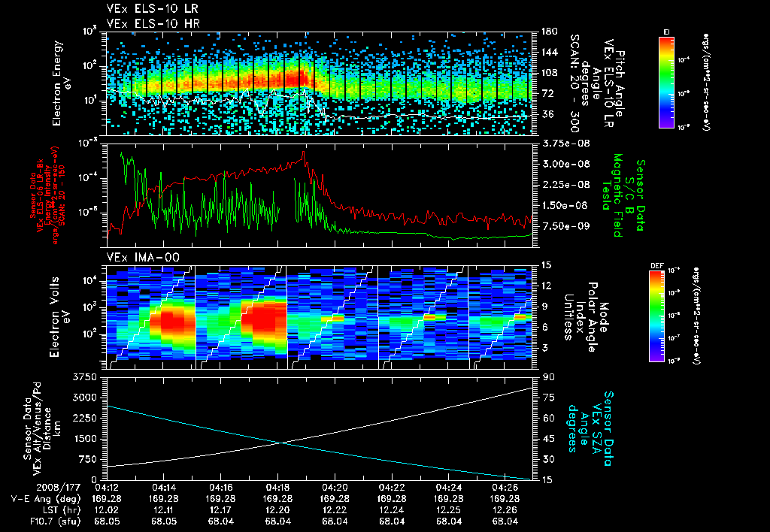Click the 'Electron Volts eV' axis label

[62, 317]
